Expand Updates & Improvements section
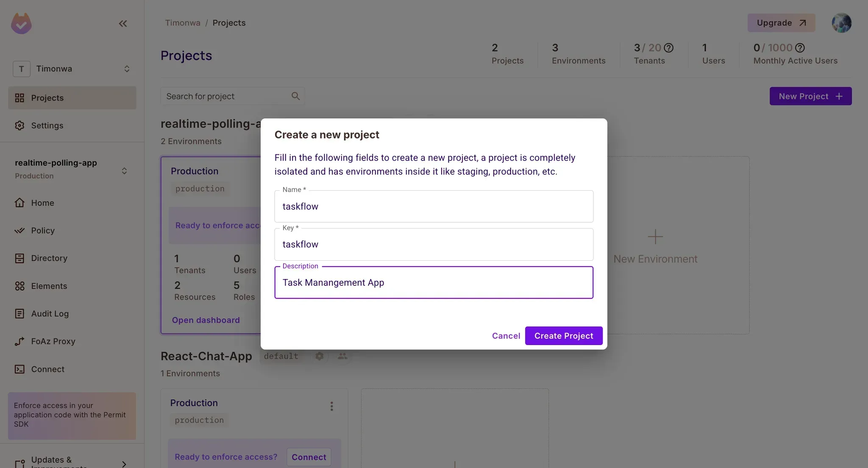The width and height of the screenshot is (868, 468). tap(124, 464)
